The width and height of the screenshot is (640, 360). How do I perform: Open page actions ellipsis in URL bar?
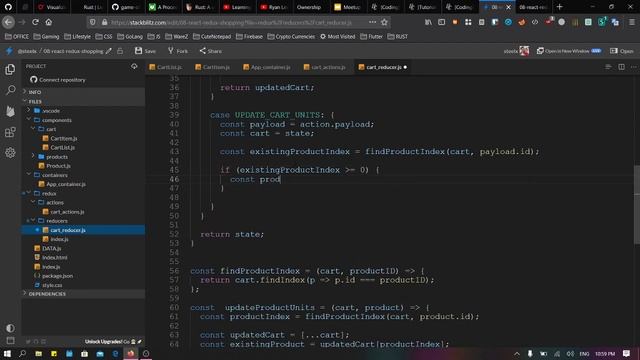pyautogui.click(x=372, y=22)
